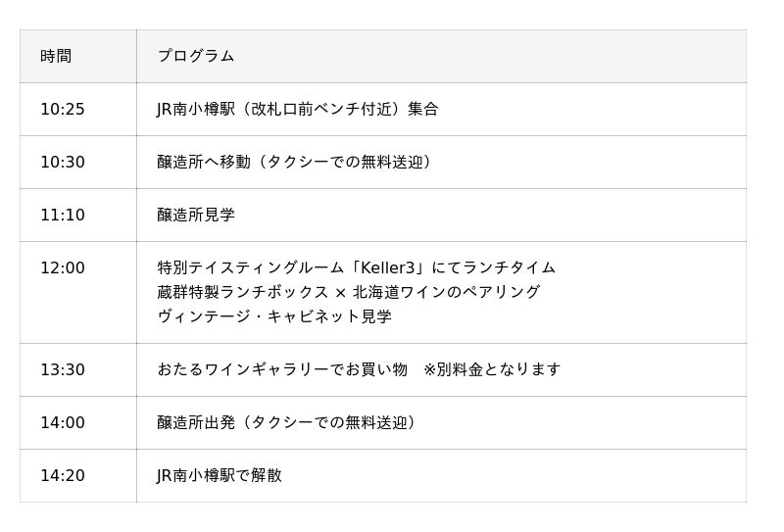Click the 蔵群特製ランチボックス pairing line

348,292
